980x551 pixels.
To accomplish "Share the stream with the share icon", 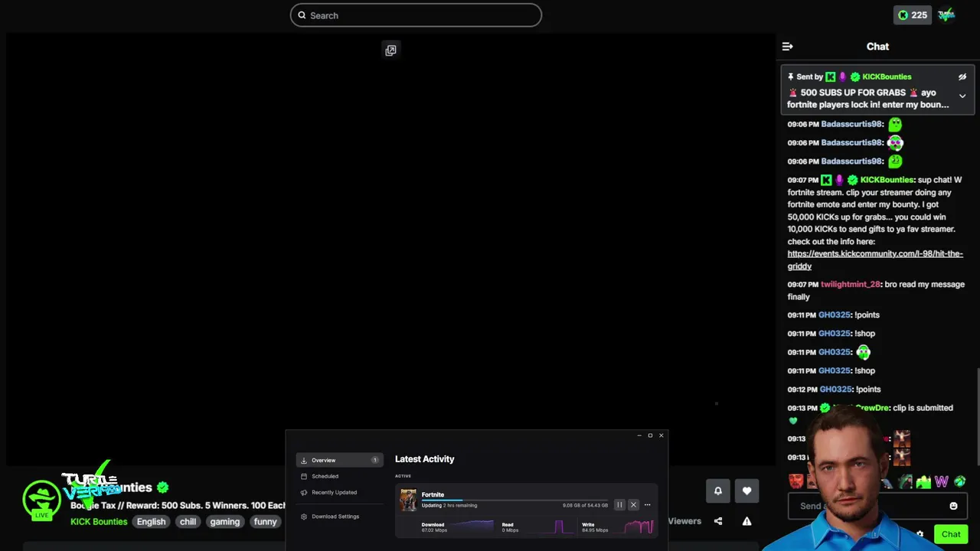I will (x=718, y=521).
